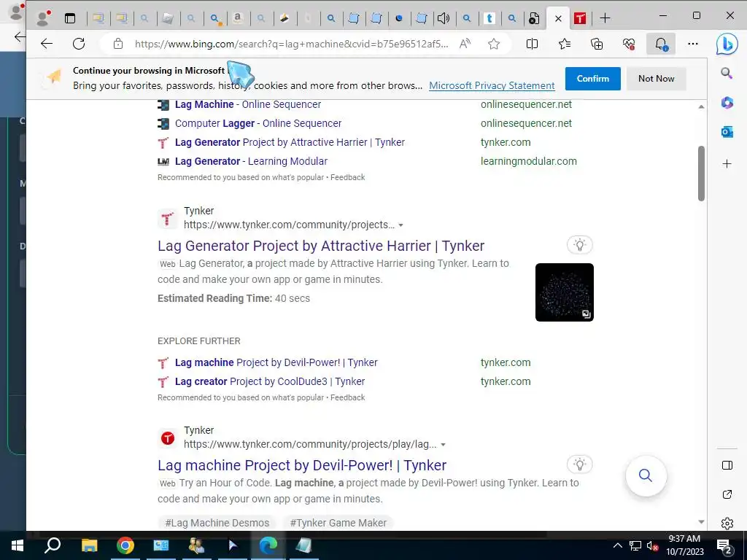Screen dimensions: 747x560
Task: Open a new browser tab
Action: [x=605, y=18]
